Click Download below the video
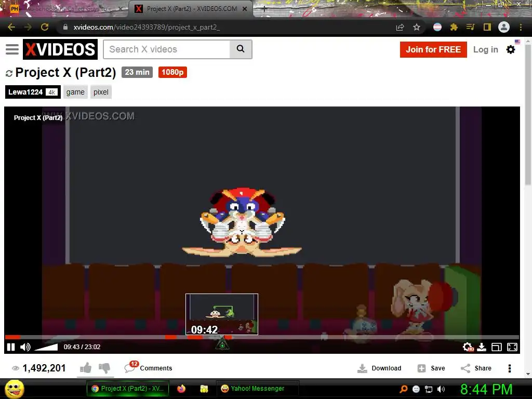This screenshot has width=532, height=399. [x=379, y=368]
